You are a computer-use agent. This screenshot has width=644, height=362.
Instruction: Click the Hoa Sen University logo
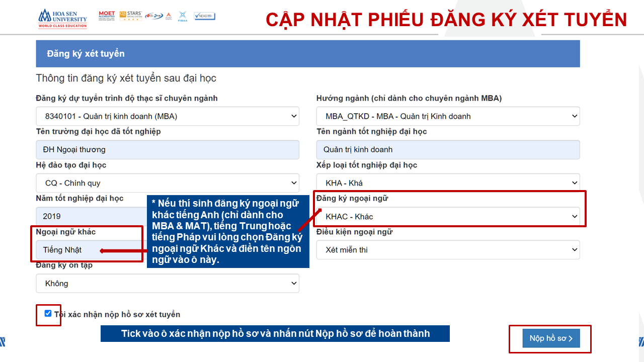62,18
